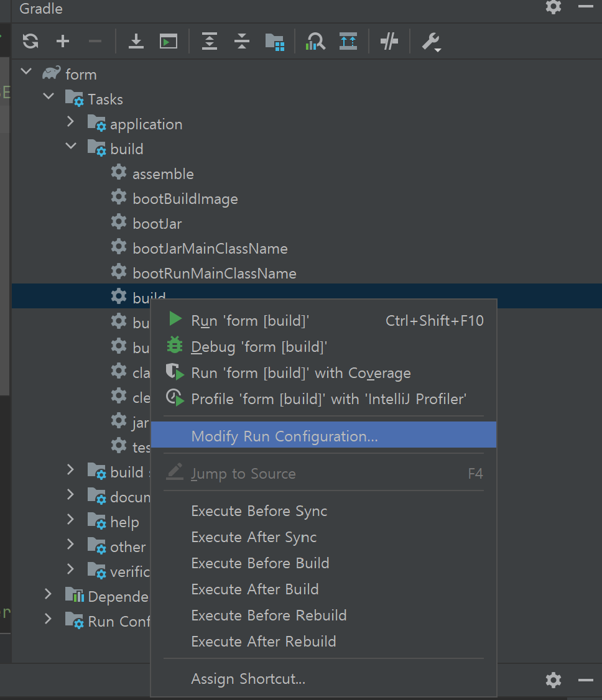Expand the build setup group
This screenshot has height=700, width=602.
point(70,469)
